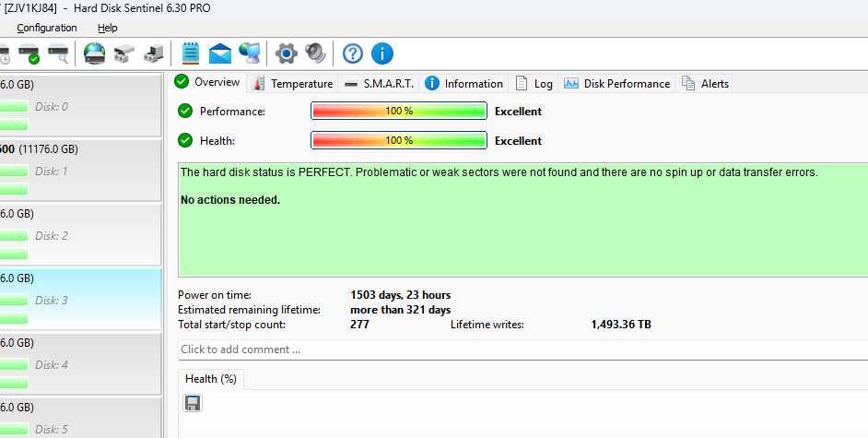Click the '1503 days, 23 hours' value

click(400, 295)
